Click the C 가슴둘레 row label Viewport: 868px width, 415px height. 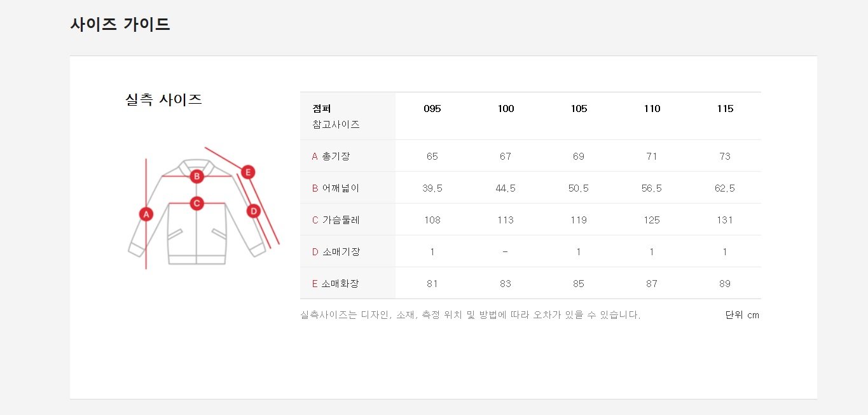(336, 220)
